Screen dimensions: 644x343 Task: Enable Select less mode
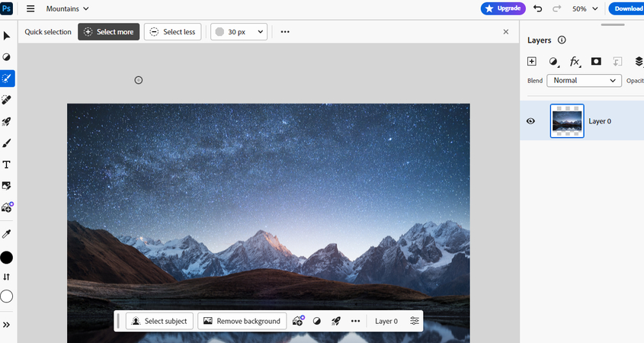172,31
